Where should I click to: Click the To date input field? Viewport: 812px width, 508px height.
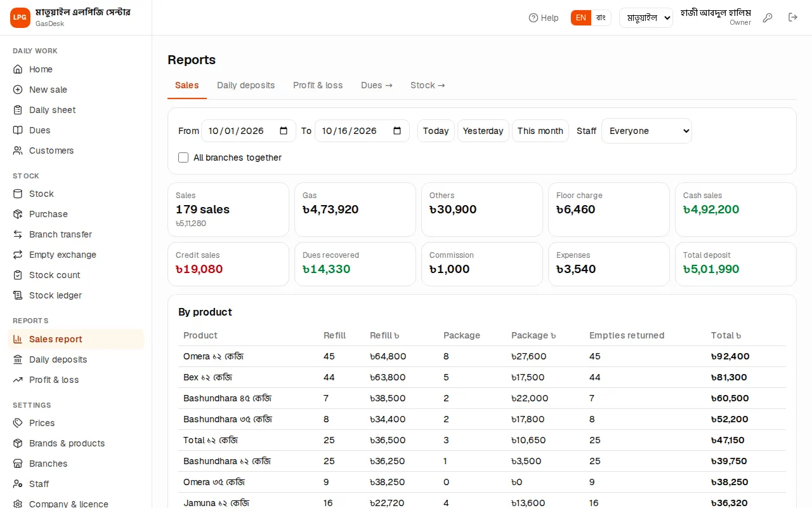click(362, 131)
